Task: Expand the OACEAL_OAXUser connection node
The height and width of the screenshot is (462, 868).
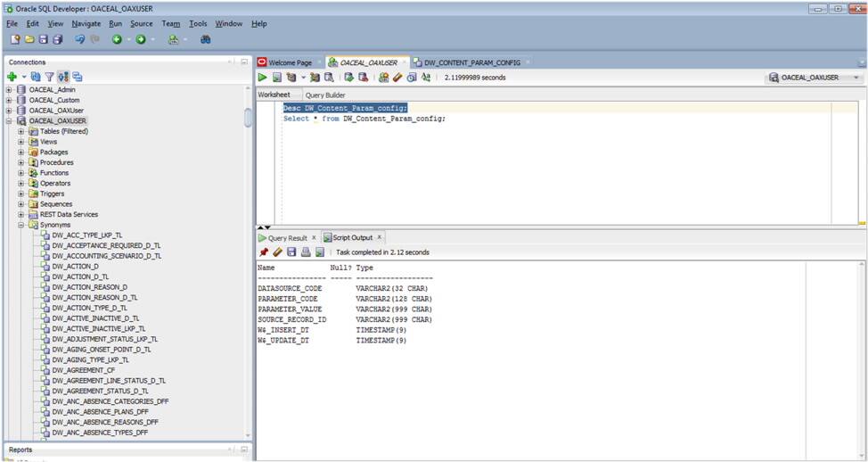Action: tap(9, 111)
